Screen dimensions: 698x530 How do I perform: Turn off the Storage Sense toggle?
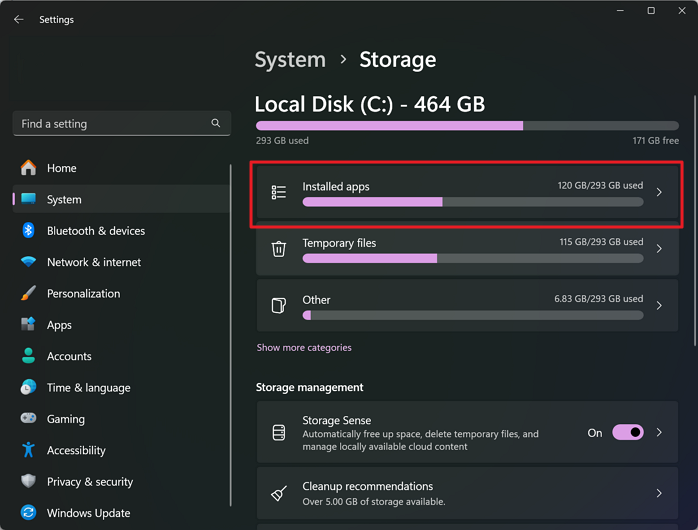coord(628,433)
